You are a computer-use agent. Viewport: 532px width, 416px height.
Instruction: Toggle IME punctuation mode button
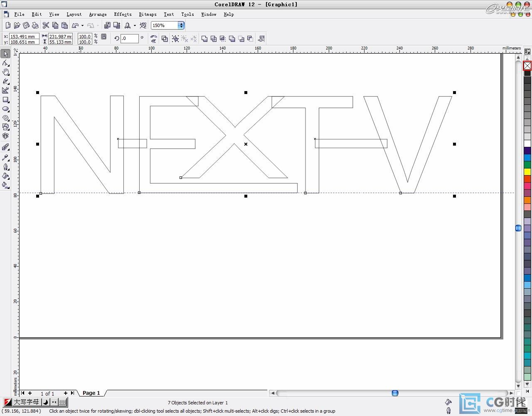[54, 402]
